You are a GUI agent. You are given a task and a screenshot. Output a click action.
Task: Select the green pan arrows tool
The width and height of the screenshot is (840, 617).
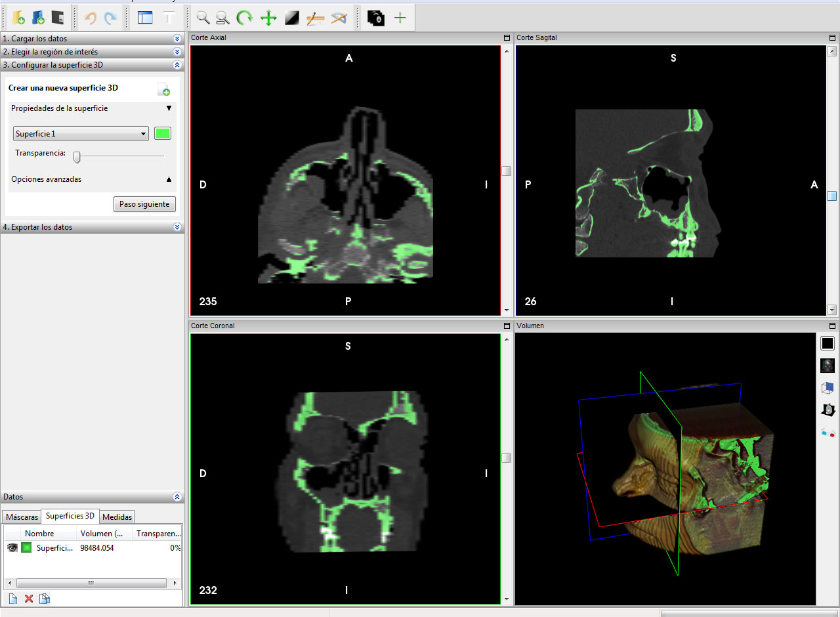click(268, 18)
